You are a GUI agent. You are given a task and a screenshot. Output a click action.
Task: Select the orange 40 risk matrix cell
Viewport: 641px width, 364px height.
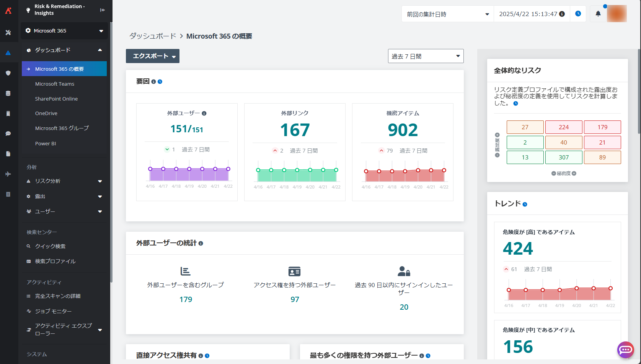564,142
